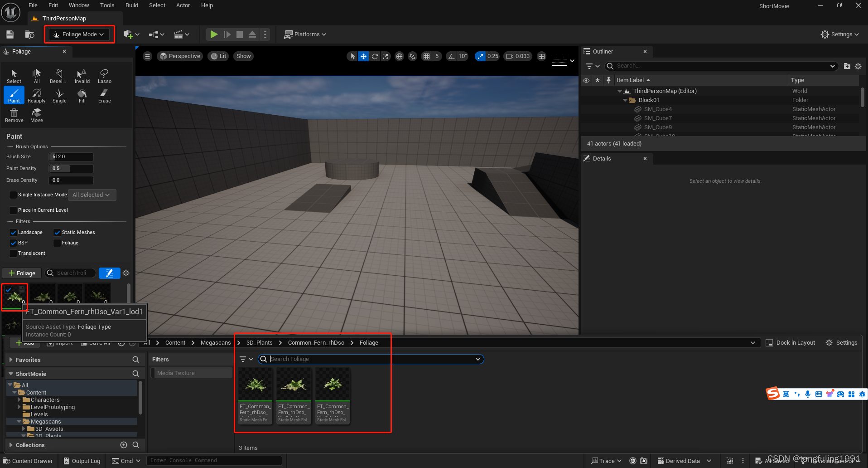868x468 pixels.
Task: Open Outliner settings gear icon
Action: pyautogui.click(x=858, y=66)
